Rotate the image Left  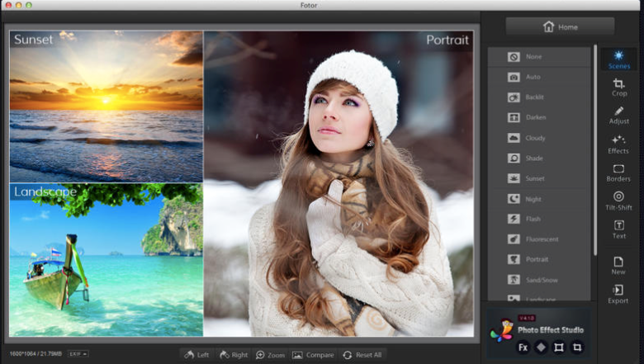[197, 355]
